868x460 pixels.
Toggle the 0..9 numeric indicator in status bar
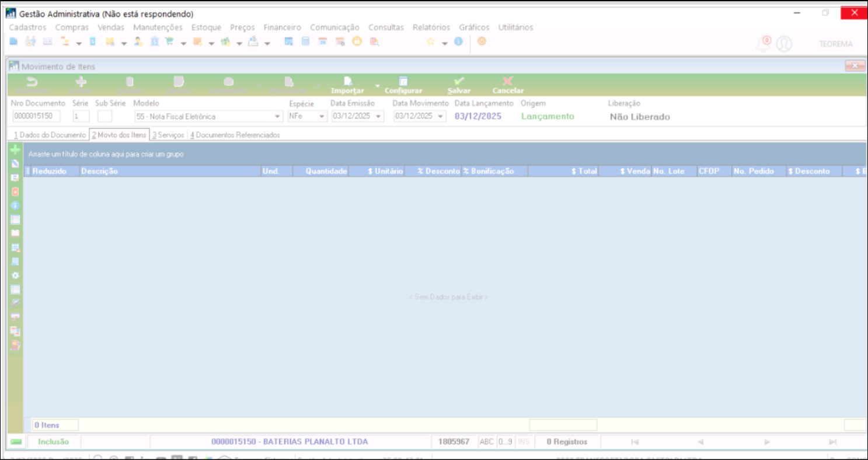coord(505,442)
